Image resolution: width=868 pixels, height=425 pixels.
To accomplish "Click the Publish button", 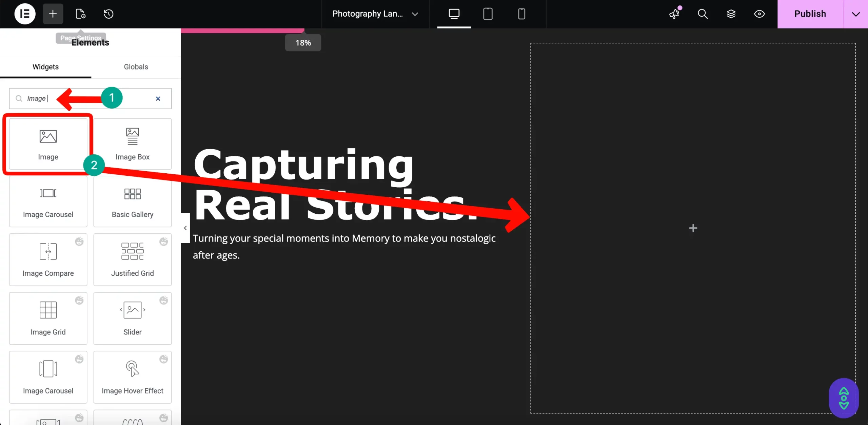I will coord(810,14).
